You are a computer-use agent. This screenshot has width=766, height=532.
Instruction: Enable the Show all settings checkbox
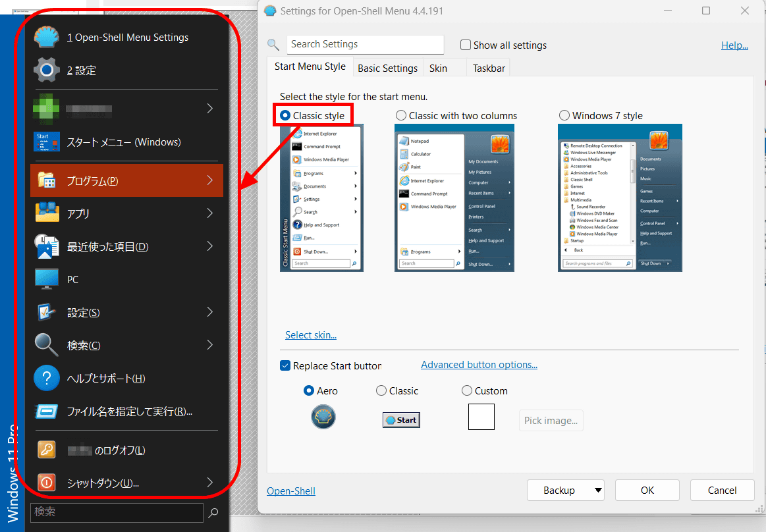click(466, 45)
